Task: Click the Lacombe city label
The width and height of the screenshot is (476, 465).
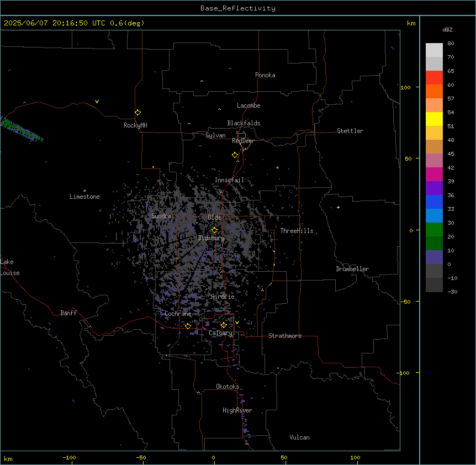Action: 248,105
